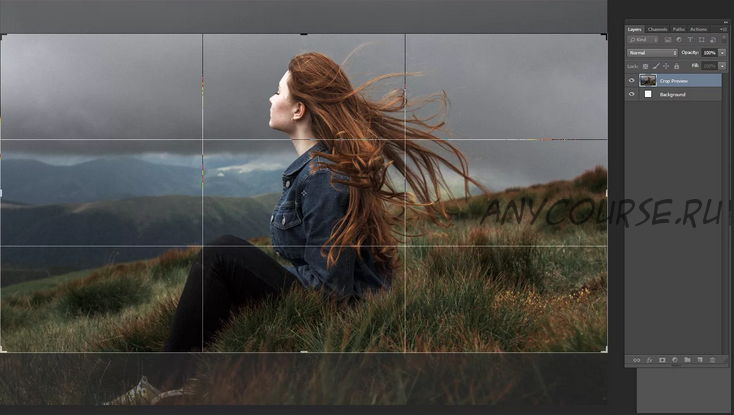Lock all with the padlock icon

676,66
